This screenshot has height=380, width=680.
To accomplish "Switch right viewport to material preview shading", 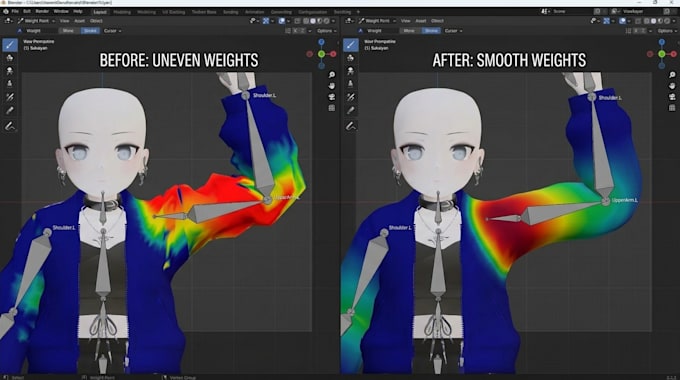I will pyautogui.click(x=660, y=21).
